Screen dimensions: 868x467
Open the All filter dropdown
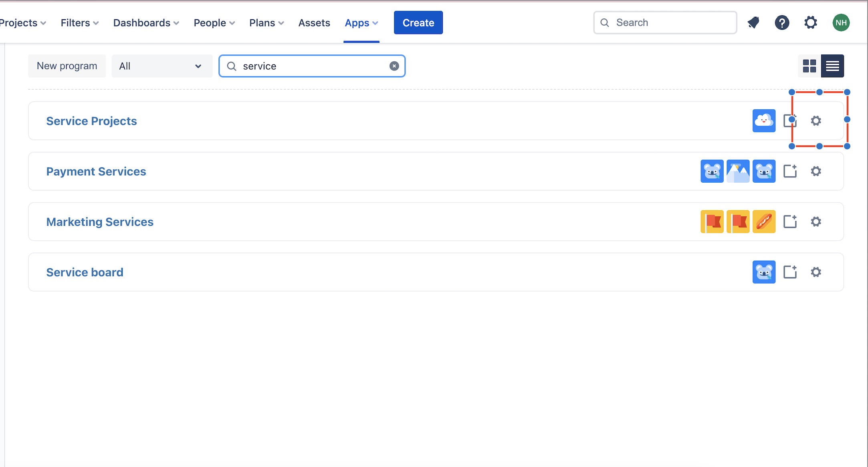click(x=161, y=66)
